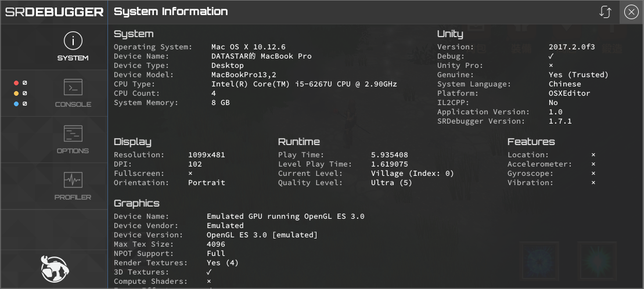Click the red error count indicator
Image resolution: width=644 pixels, height=289 pixels.
(20, 83)
